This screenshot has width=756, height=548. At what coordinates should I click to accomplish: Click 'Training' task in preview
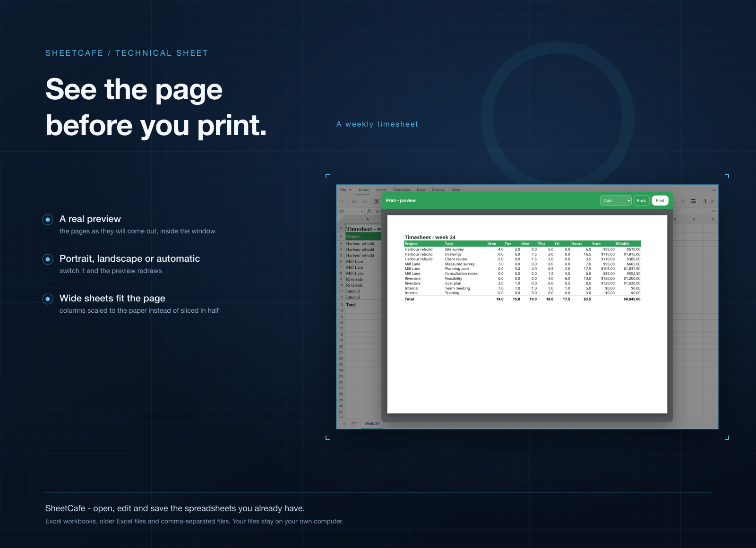[x=452, y=293]
